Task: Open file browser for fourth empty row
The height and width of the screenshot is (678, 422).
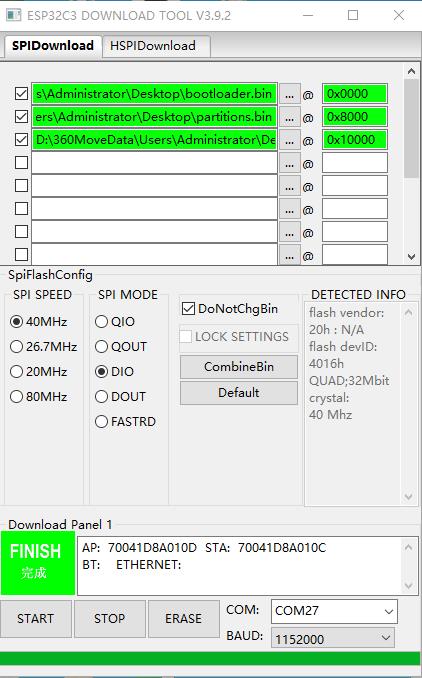Action: [x=290, y=163]
